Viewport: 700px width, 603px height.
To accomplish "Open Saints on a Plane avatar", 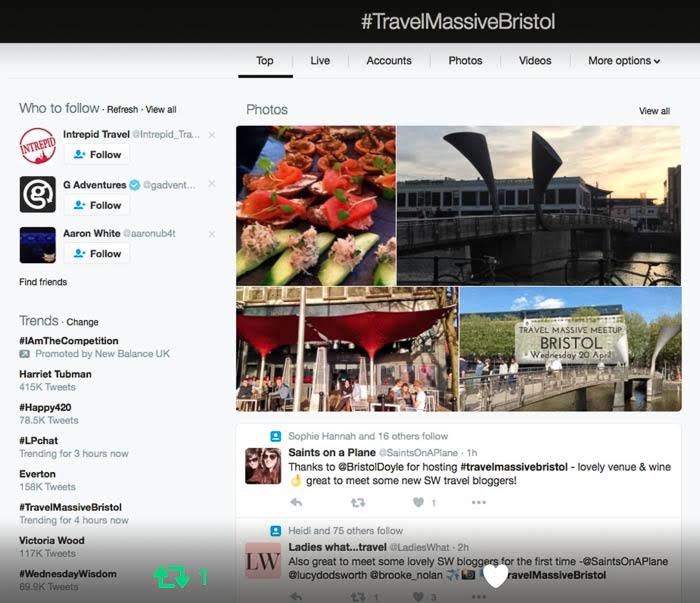I will [x=263, y=466].
